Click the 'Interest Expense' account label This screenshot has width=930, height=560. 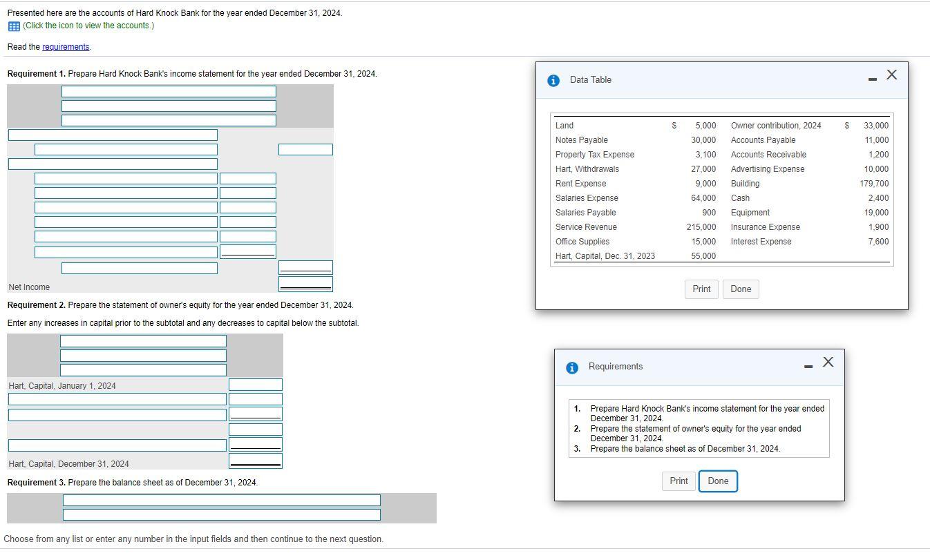[761, 242]
